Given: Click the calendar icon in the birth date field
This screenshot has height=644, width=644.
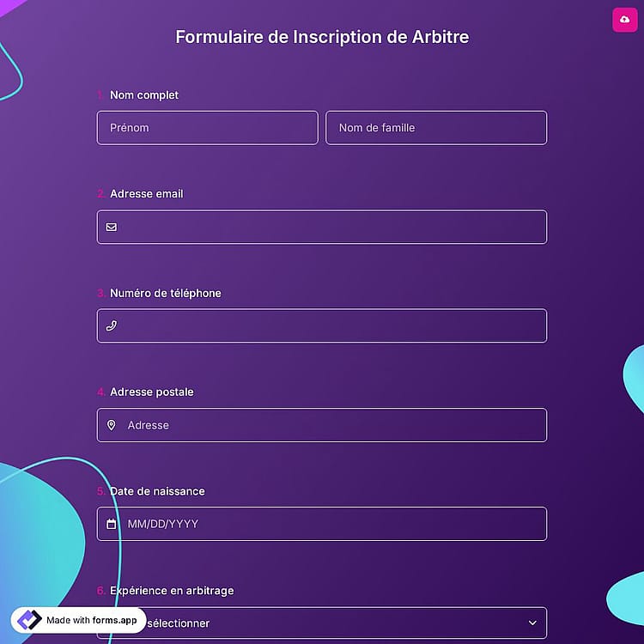Looking at the screenshot, I should click(x=112, y=524).
